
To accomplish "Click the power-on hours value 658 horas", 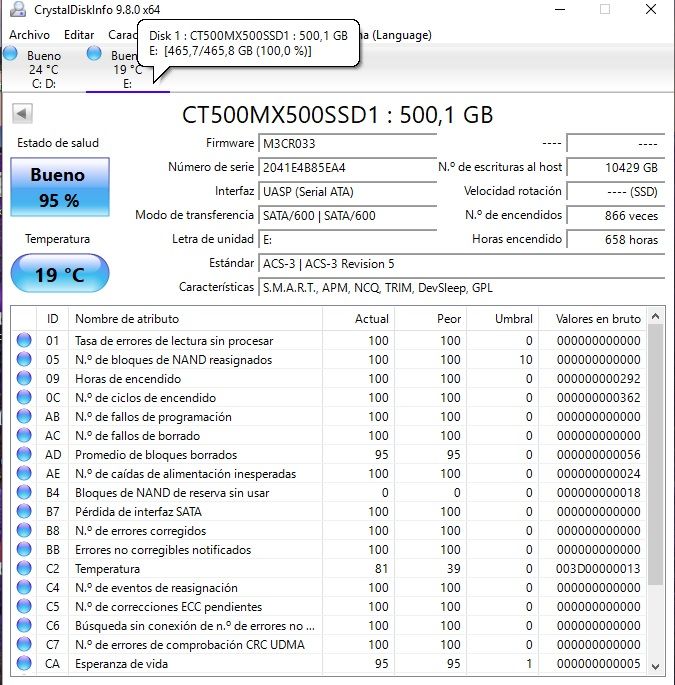I will click(616, 239).
